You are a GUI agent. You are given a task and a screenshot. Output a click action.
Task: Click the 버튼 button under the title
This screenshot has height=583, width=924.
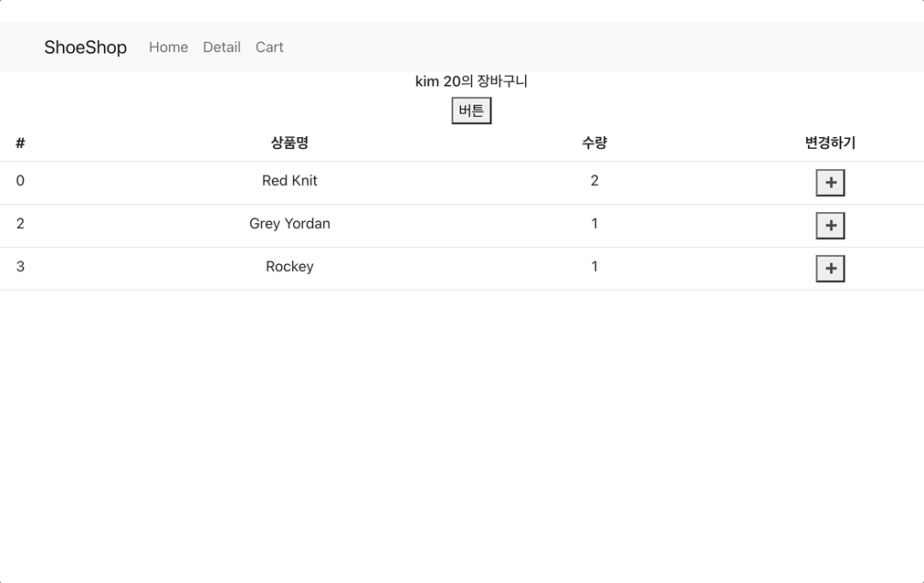coord(471,111)
